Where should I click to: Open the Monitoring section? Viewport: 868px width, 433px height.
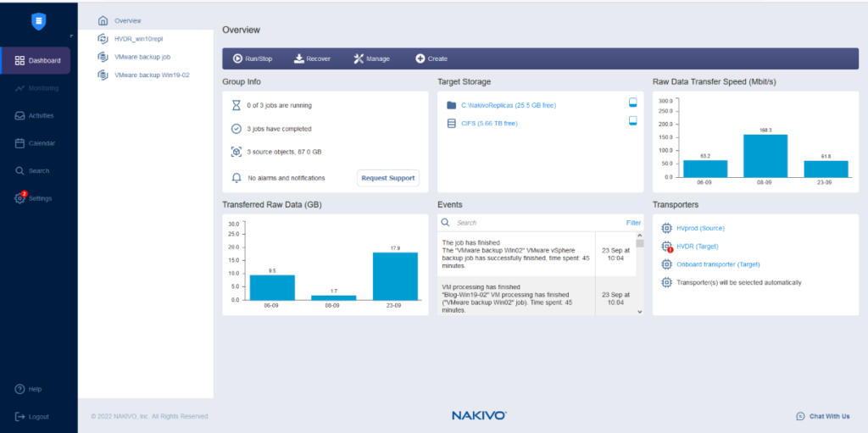(36, 88)
